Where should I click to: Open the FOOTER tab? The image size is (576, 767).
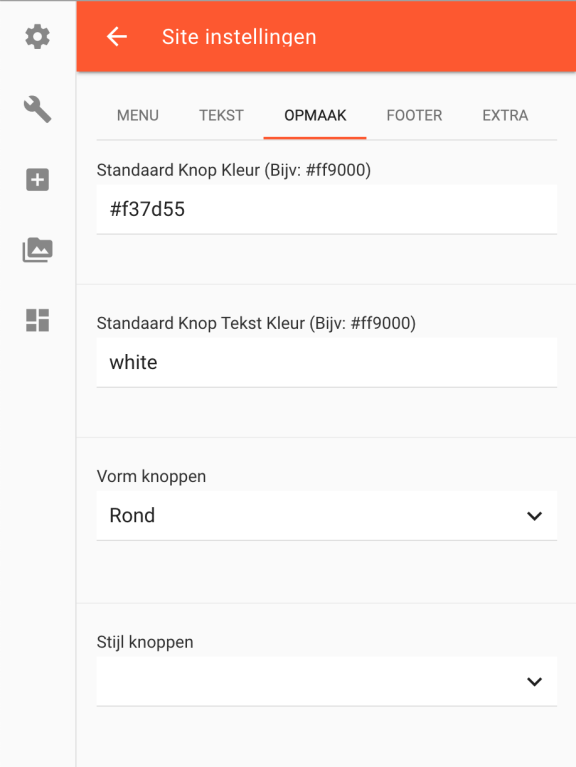414,115
